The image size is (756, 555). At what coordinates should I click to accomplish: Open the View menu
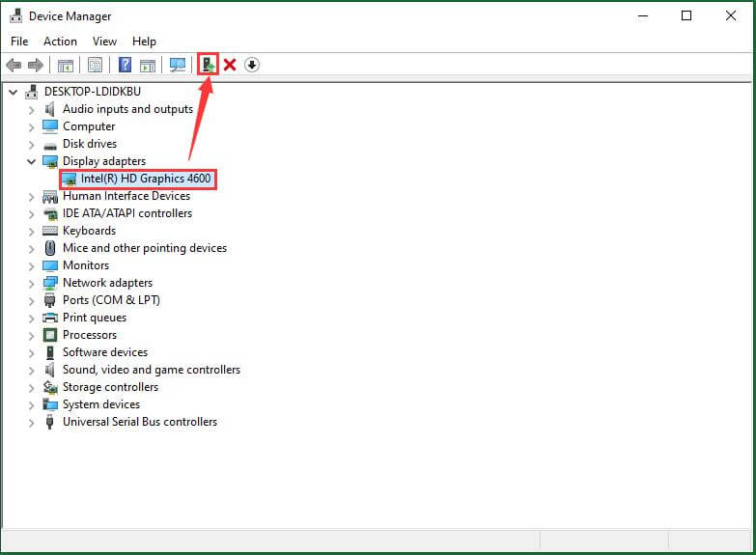104,42
